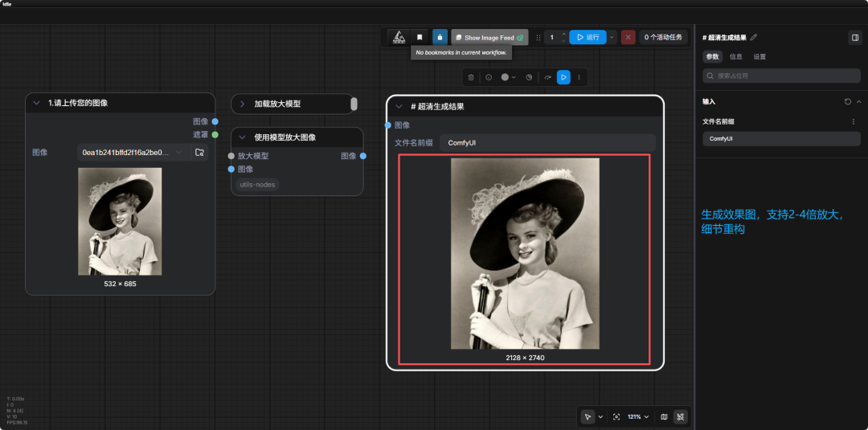Toggle the minimap icon
Screen dimensions: 868x430
pos(664,416)
